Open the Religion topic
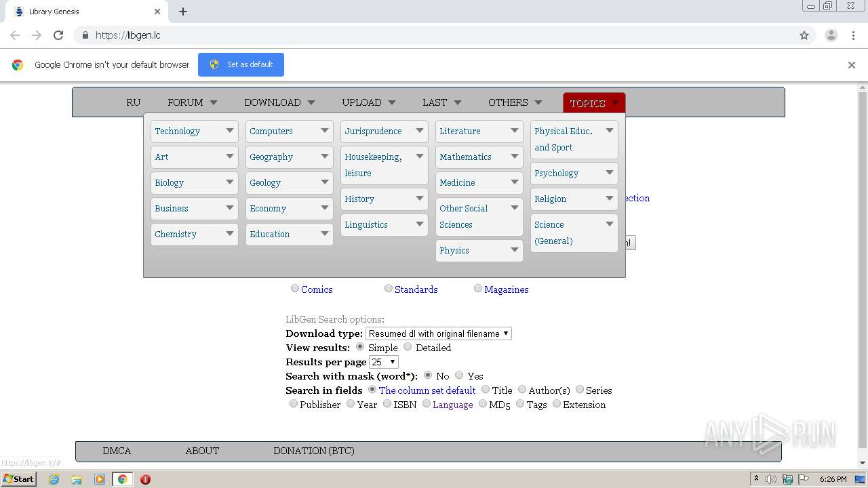The image size is (868, 488). click(x=574, y=199)
